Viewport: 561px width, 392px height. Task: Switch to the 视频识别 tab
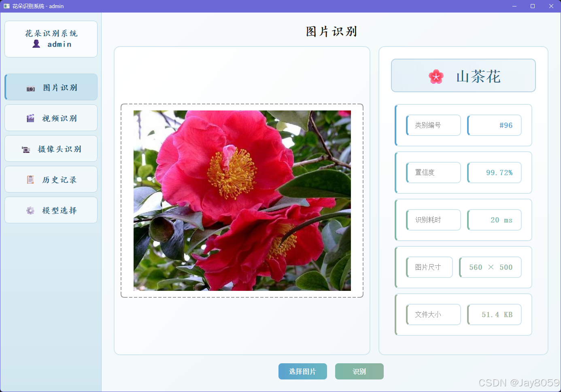[51, 118]
